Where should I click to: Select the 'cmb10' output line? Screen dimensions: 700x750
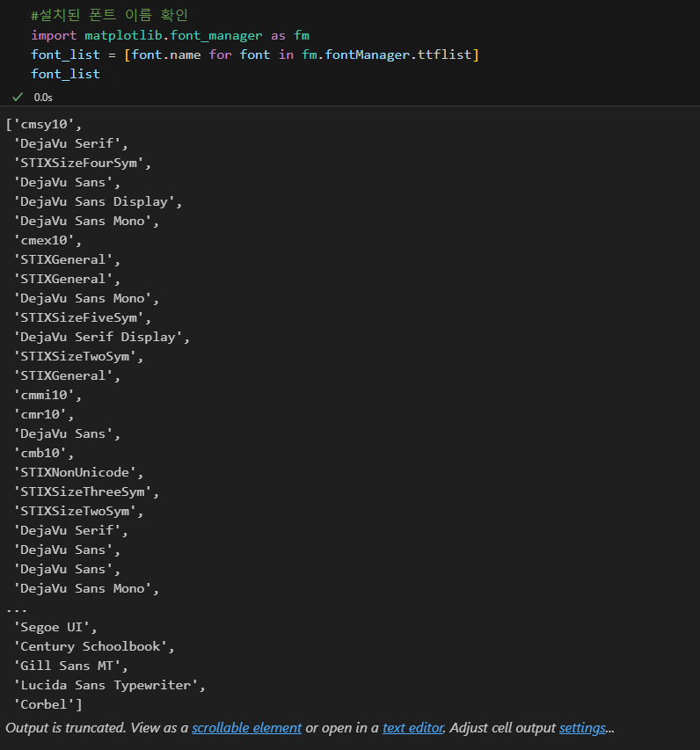44,453
